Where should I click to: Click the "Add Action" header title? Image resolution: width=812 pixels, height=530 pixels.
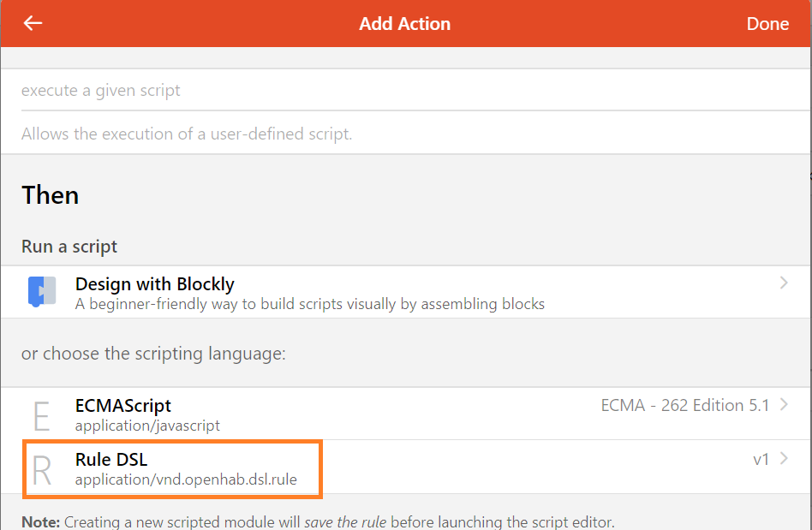pyautogui.click(x=404, y=24)
